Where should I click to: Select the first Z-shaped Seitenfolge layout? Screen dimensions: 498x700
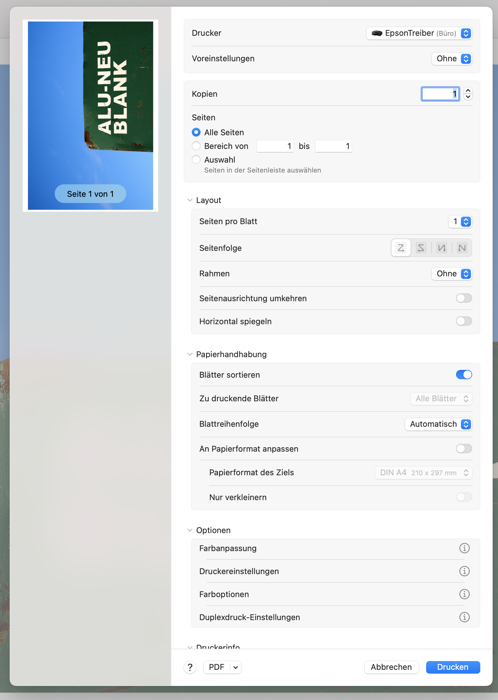point(401,248)
